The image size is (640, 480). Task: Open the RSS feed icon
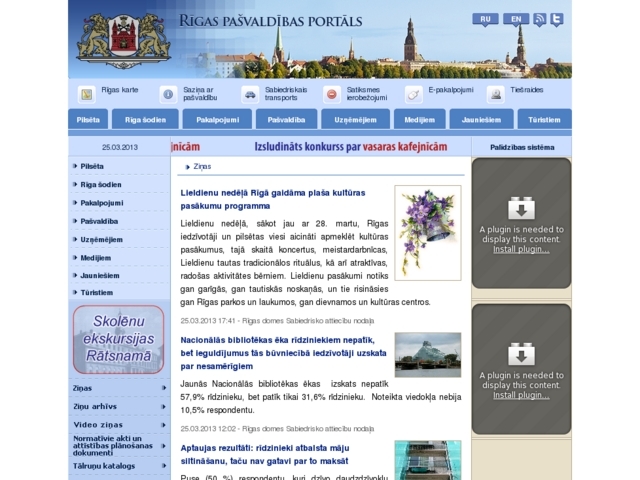point(539,19)
